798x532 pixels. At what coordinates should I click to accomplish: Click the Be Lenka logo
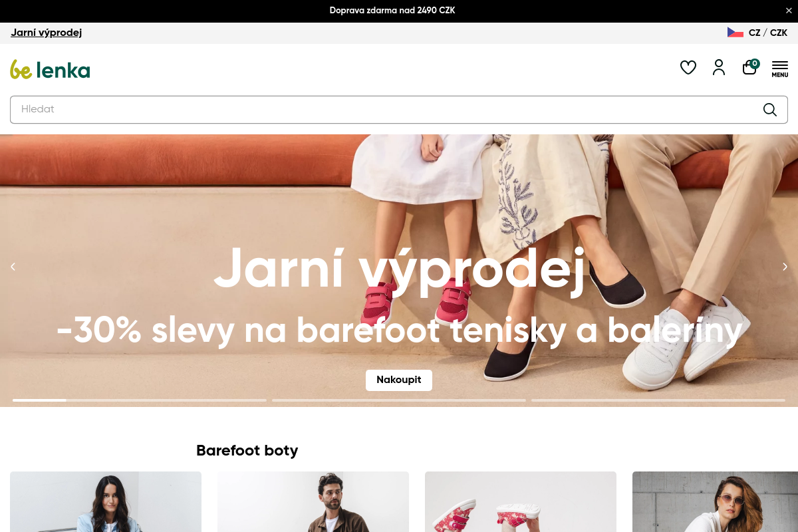pyautogui.click(x=50, y=69)
